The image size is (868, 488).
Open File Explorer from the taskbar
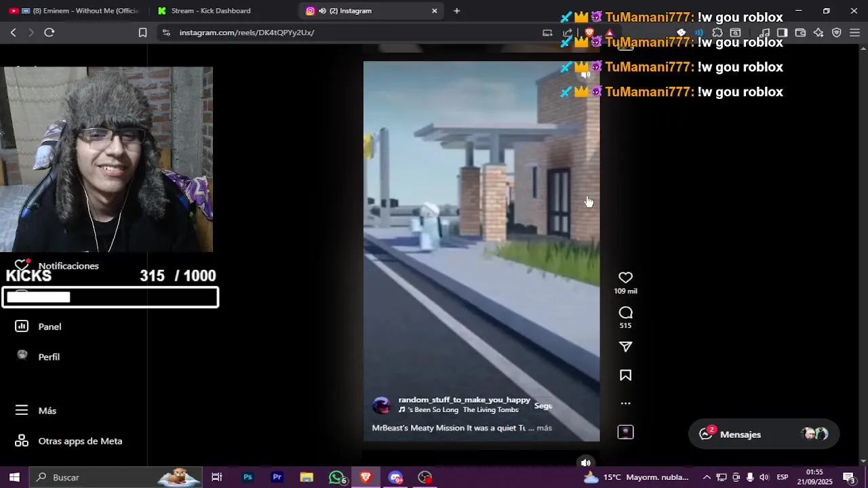pos(307,477)
